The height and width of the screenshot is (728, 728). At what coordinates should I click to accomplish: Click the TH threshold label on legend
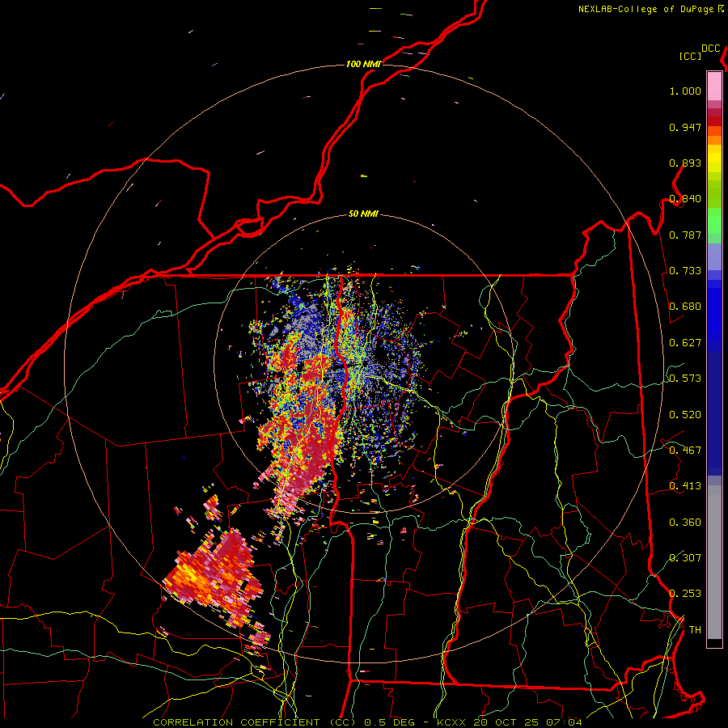point(695,630)
